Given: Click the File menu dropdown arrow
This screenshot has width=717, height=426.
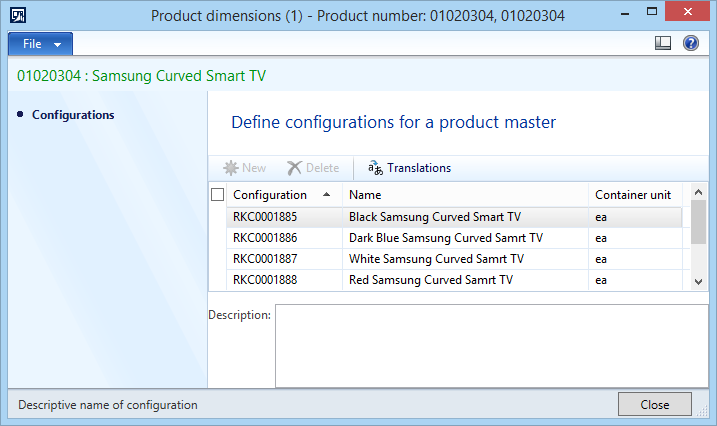Looking at the screenshot, I should pyautogui.click(x=58, y=45).
